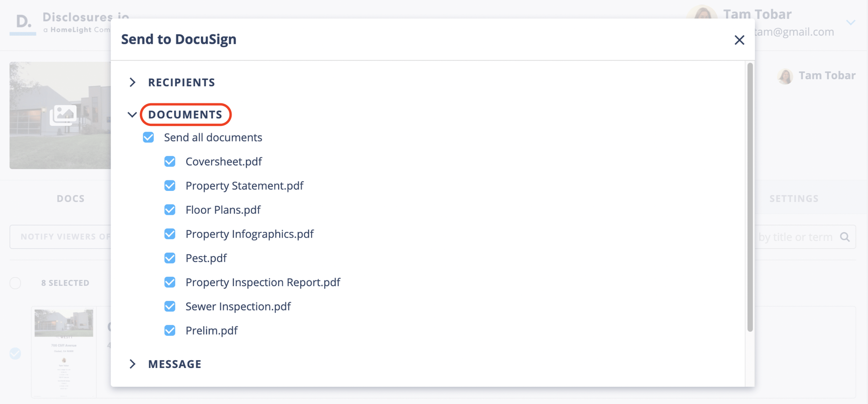This screenshot has width=868, height=404.
Task: Click the property photo image icon
Action: (x=63, y=115)
